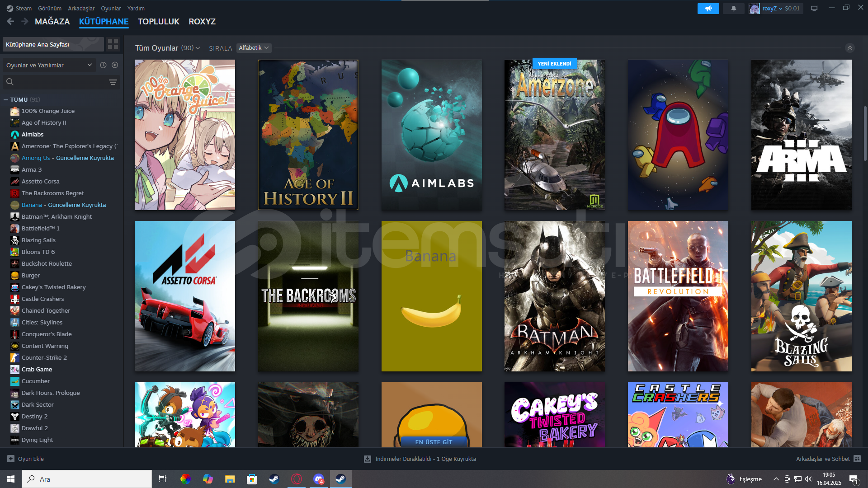Open Alfabetik sort dropdown
The width and height of the screenshot is (868, 488).
[254, 48]
